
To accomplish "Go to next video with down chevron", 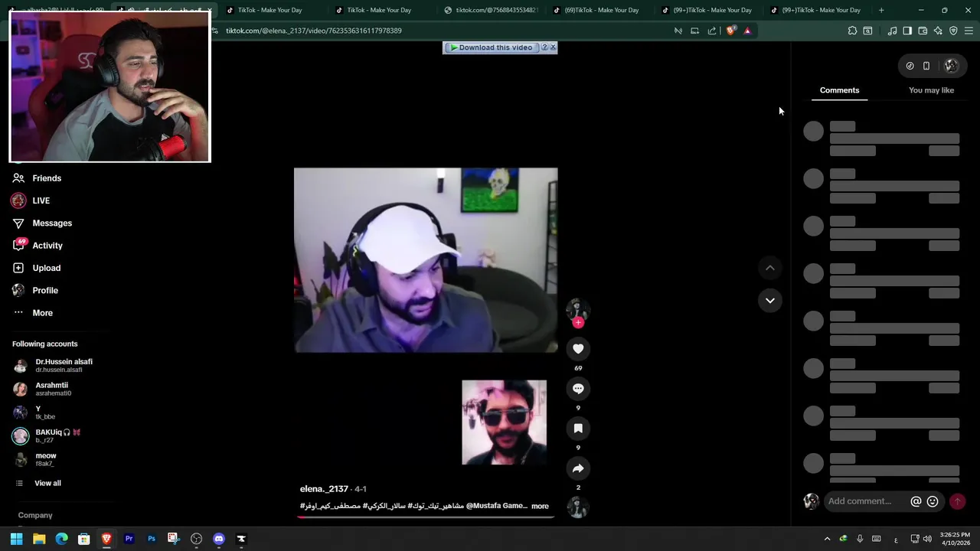I will click(769, 300).
